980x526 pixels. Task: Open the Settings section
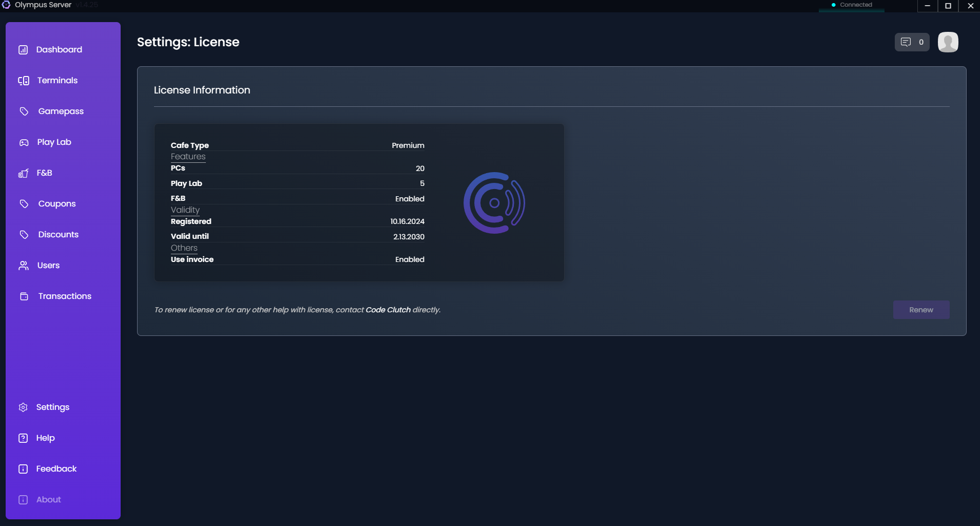[52, 407]
